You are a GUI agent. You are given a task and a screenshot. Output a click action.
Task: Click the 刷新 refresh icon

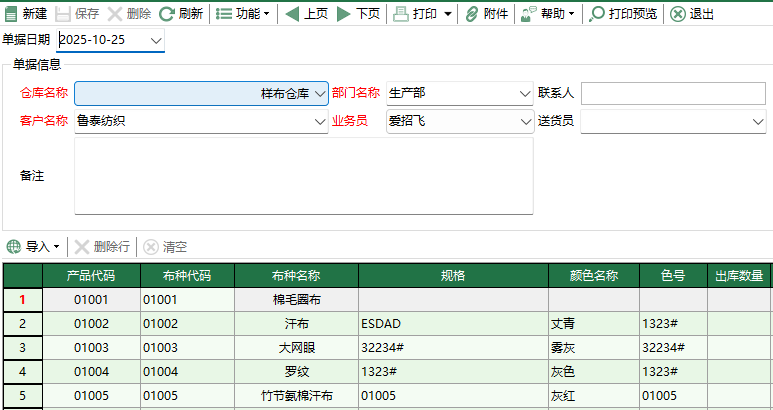[x=167, y=14]
